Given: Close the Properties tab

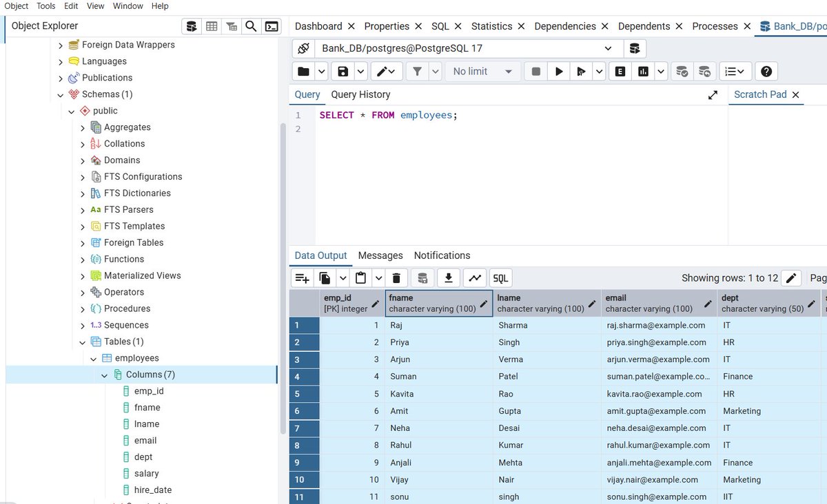Looking at the screenshot, I should coord(418,26).
